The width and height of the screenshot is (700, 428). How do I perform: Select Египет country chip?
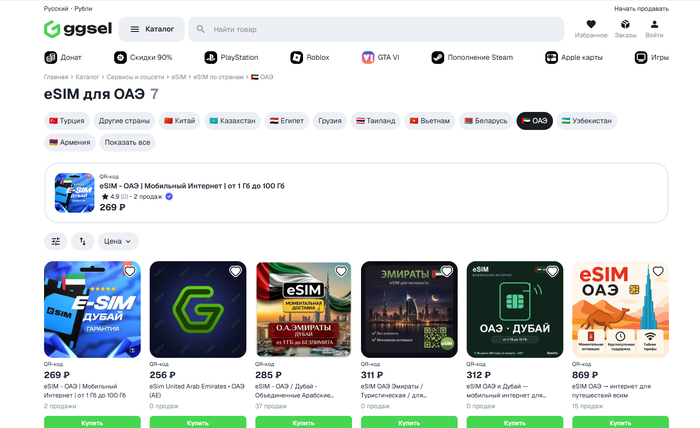tap(287, 121)
